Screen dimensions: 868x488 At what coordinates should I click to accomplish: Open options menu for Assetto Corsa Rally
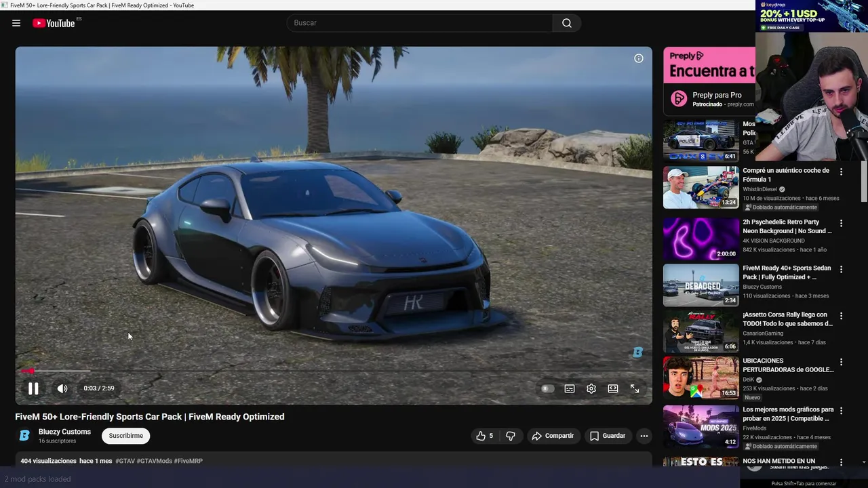click(841, 317)
